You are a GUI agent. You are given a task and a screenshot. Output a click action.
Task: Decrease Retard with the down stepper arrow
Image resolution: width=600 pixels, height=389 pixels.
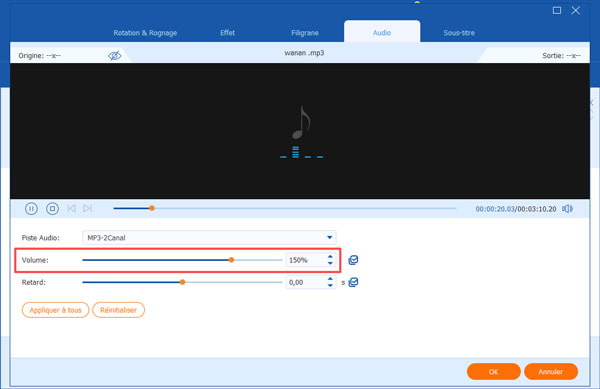click(330, 285)
